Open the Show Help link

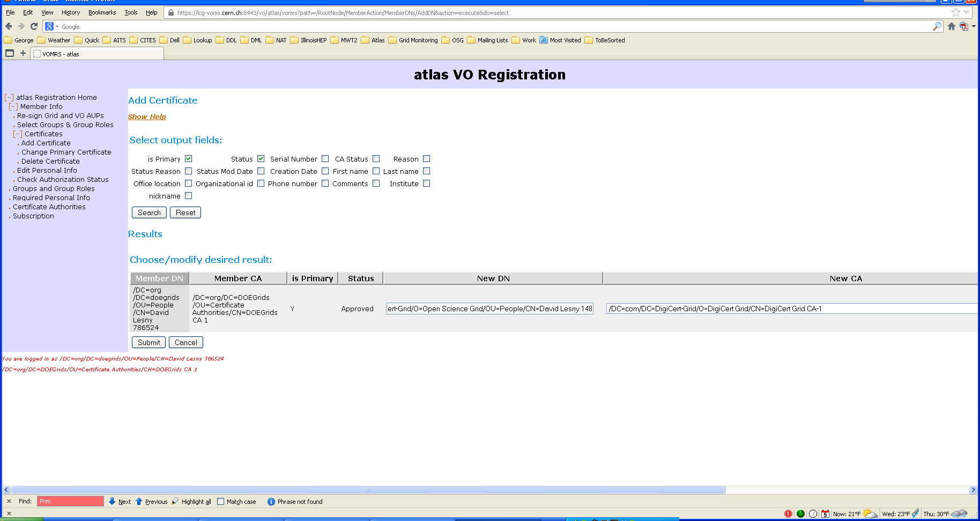[147, 116]
